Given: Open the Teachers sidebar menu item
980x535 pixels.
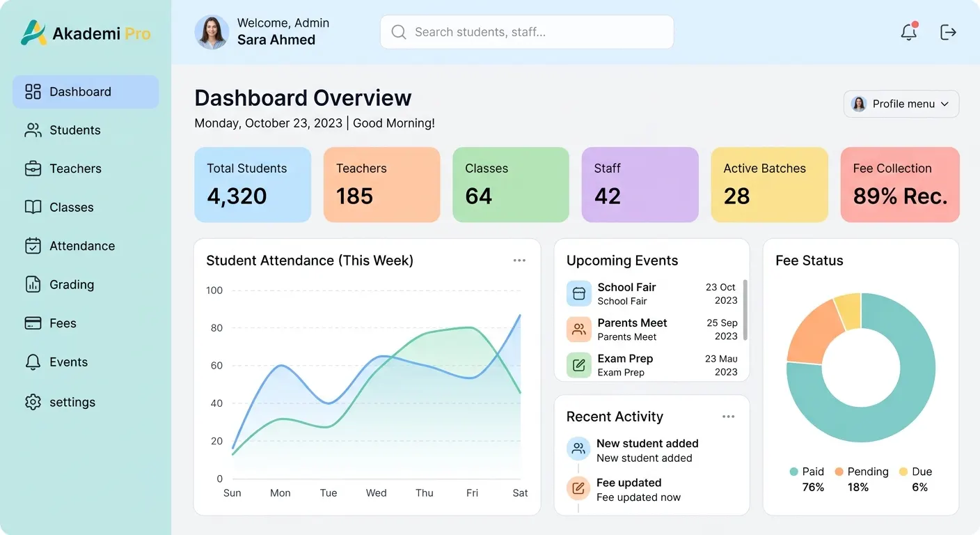Looking at the screenshot, I should point(86,169).
